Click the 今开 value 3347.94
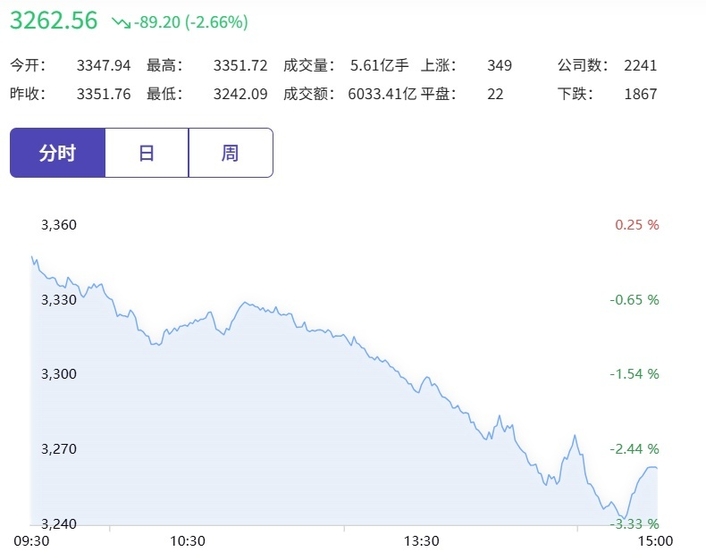The height and width of the screenshot is (560, 706). (104, 66)
